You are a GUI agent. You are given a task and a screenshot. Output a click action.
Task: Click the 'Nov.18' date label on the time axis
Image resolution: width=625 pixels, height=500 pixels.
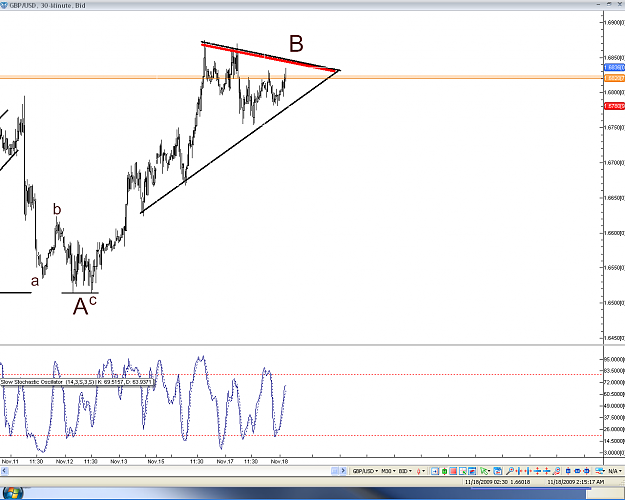coord(279,461)
